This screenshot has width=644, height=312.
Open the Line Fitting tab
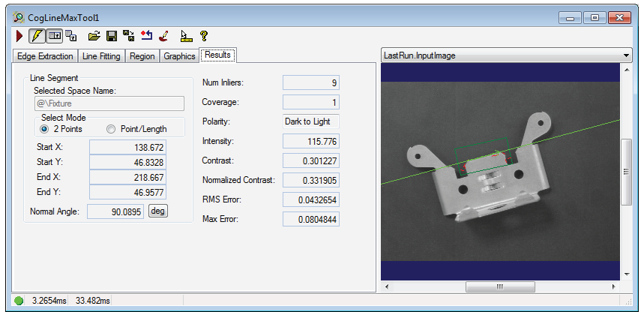point(100,56)
